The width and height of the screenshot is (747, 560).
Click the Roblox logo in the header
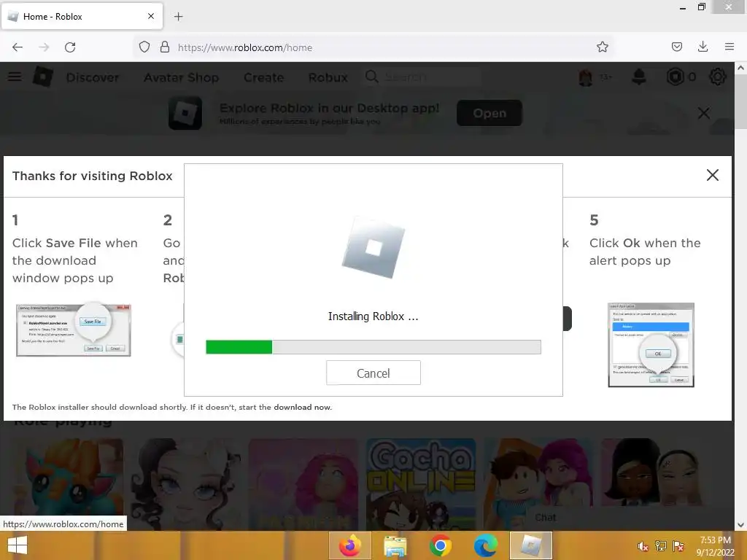tap(43, 77)
